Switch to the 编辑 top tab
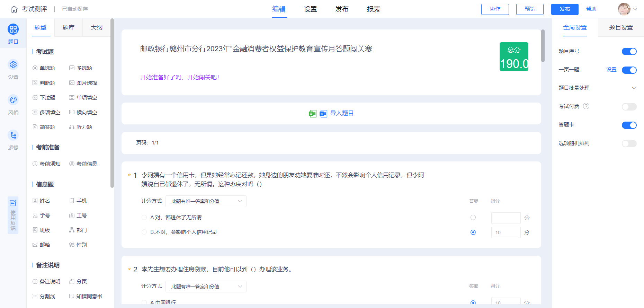The width and height of the screenshot is (644, 308). pyautogui.click(x=279, y=9)
